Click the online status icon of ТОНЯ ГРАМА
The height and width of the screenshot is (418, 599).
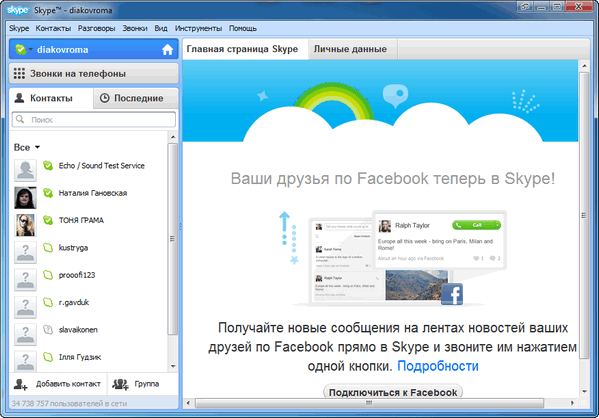tap(48, 220)
